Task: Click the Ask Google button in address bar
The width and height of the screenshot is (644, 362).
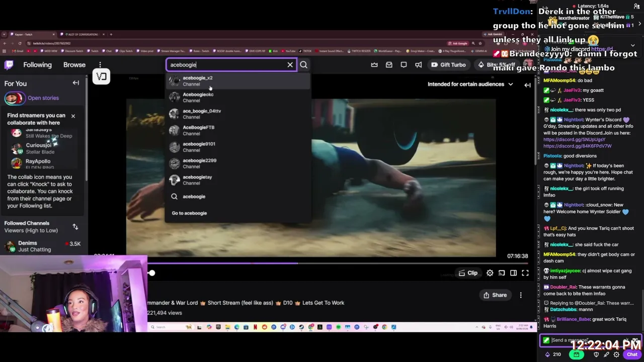Action: tap(457, 43)
